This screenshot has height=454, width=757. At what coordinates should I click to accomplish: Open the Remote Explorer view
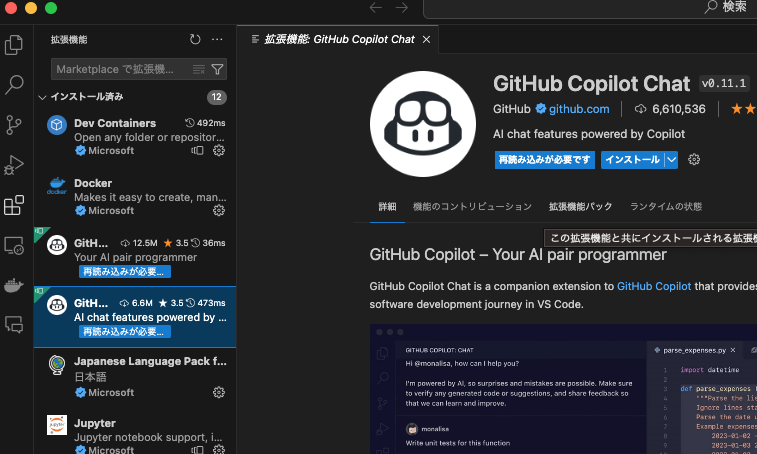14,245
